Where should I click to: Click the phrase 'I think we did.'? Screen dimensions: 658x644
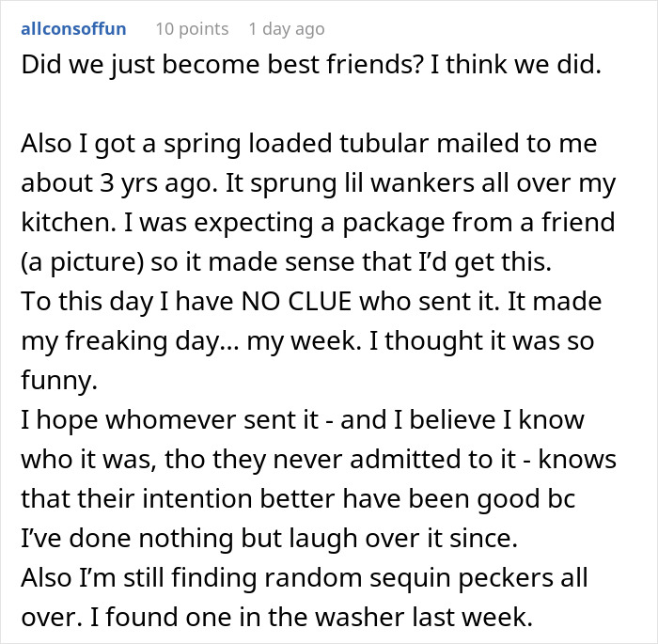tap(516, 65)
